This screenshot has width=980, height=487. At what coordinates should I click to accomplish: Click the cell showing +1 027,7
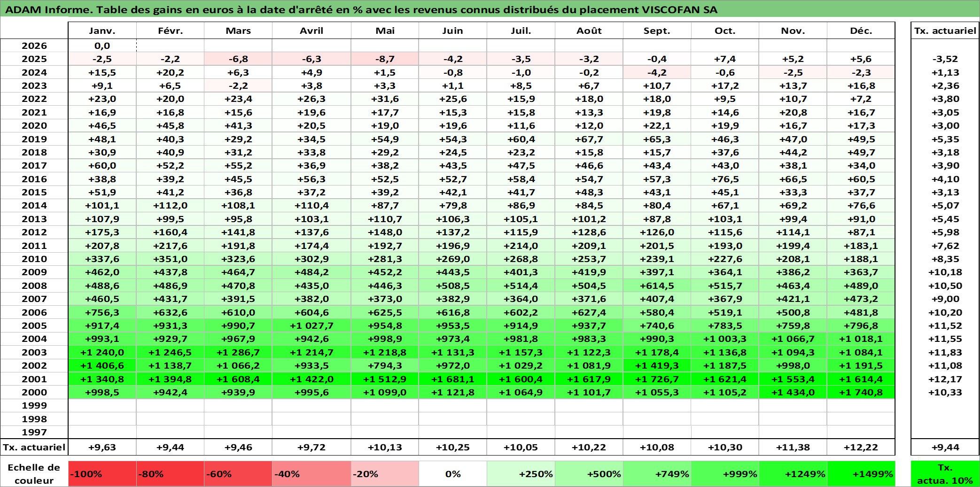[x=311, y=325]
